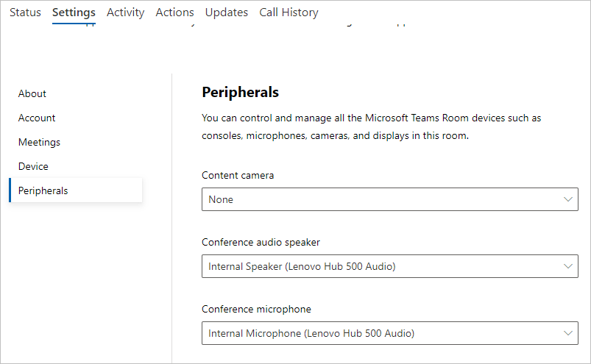View the Call History tab
This screenshot has height=364, width=591.
[x=289, y=13]
